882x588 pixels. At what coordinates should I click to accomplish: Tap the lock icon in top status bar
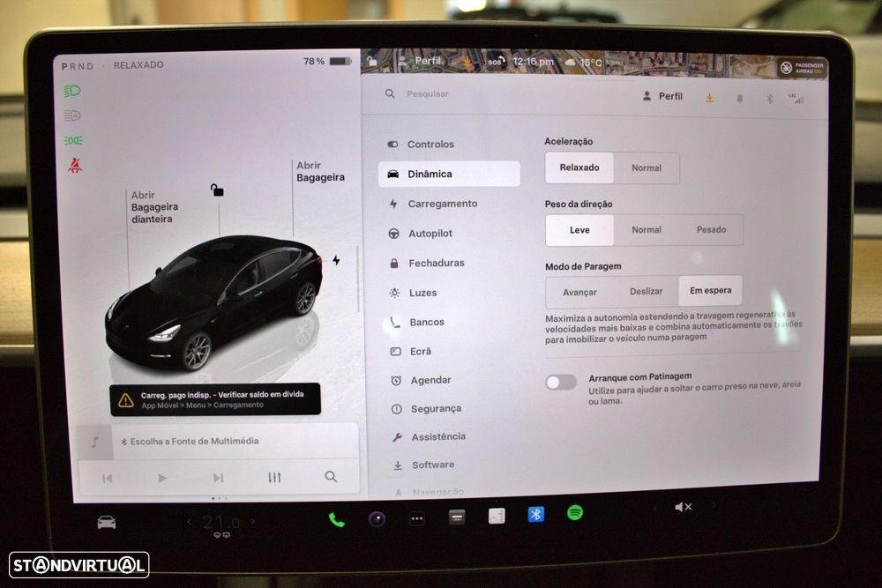(x=372, y=60)
